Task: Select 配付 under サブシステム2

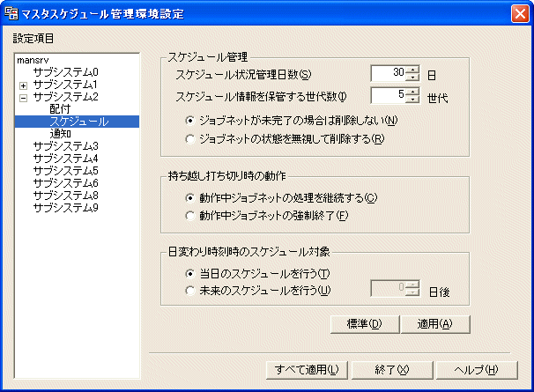Action: 60,109
